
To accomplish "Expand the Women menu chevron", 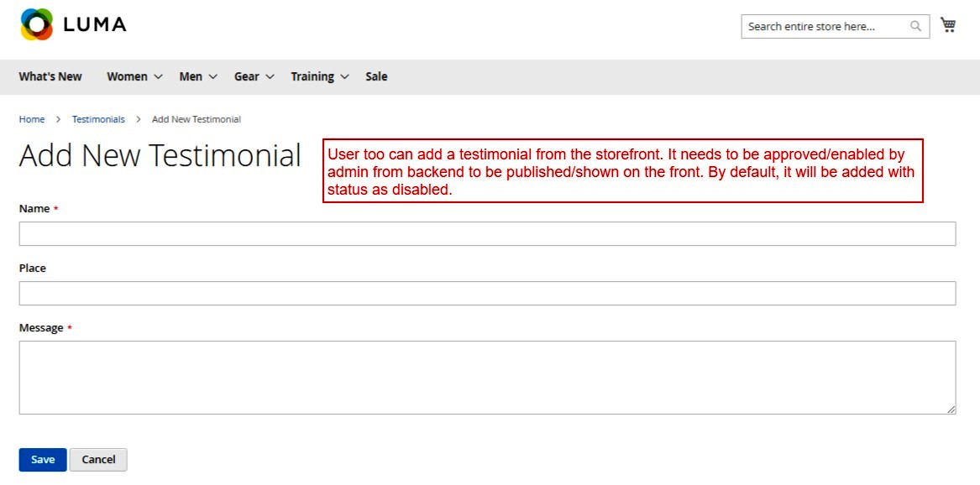I will point(157,76).
